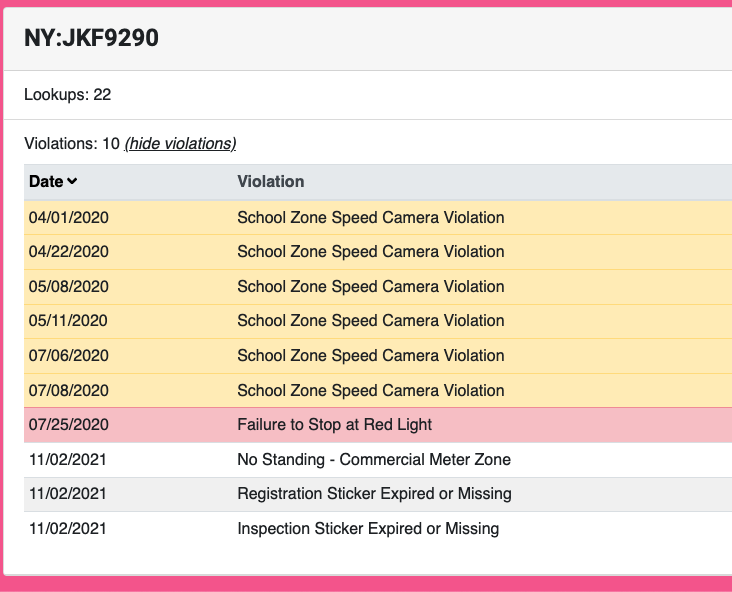Click School Zone Speed Camera Violation on 05/08/2020
732x592 pixels.
[x=371, y=286]
